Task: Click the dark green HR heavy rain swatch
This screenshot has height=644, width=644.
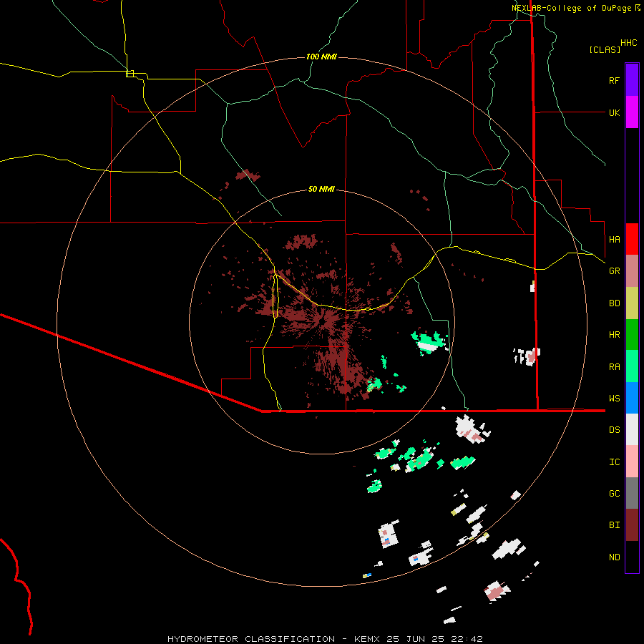Action: pos(632,335)
